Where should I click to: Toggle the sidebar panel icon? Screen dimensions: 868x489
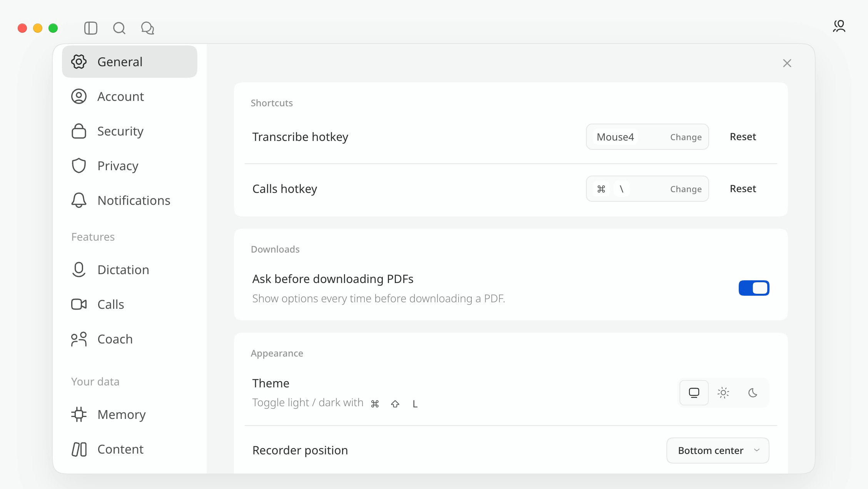[91, 28]
